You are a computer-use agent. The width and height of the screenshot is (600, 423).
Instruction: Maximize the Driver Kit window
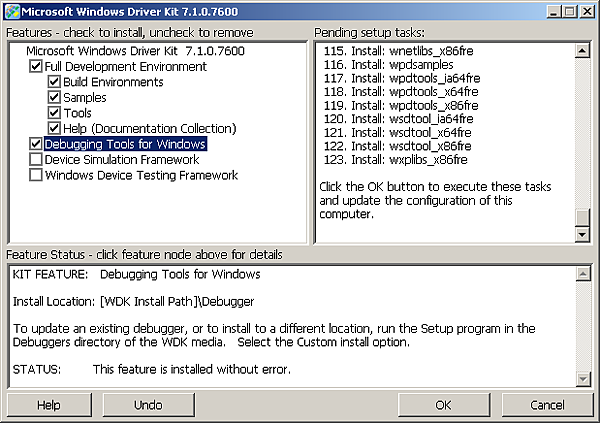[x=570, y=11]
